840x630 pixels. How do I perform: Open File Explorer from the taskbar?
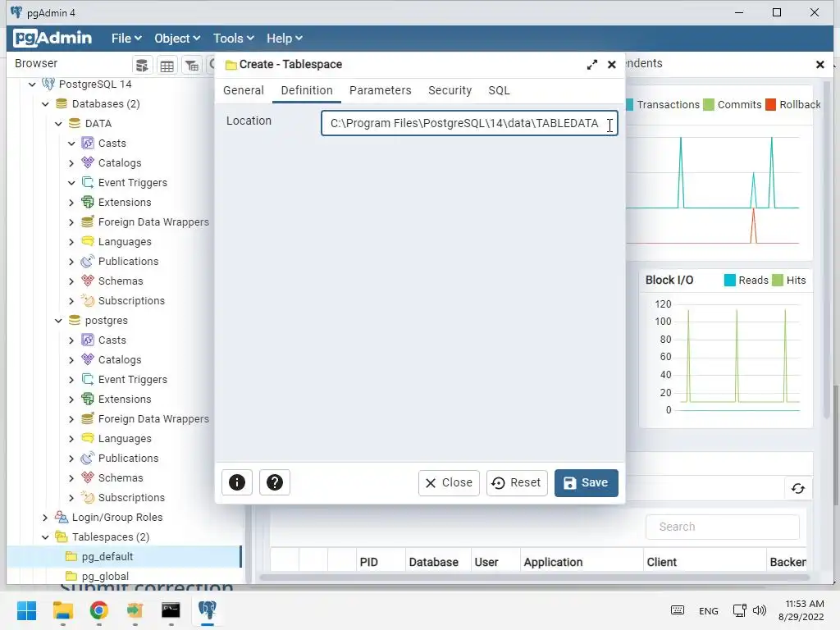coord(62,610)
